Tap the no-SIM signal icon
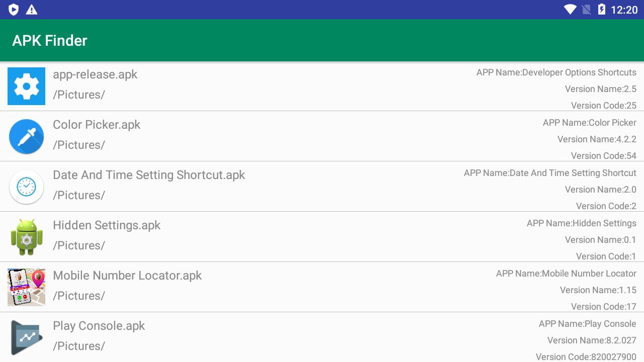The image size is (644, 362). 586,10
